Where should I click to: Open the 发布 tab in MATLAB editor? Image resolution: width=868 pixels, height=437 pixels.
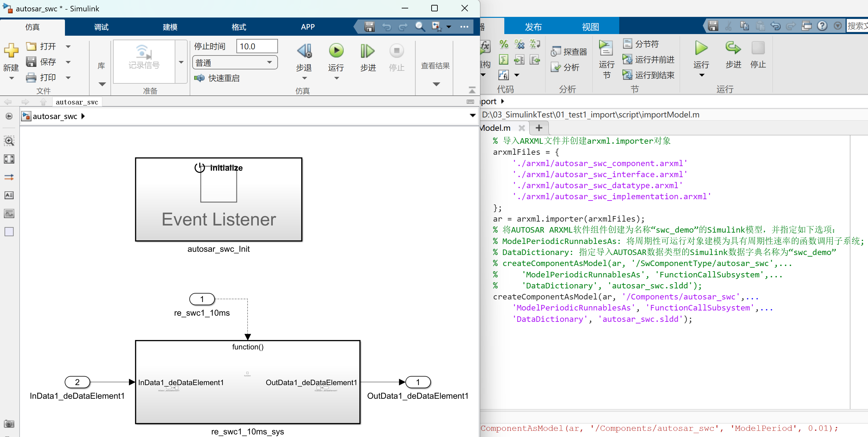click(x=533, y=27)
